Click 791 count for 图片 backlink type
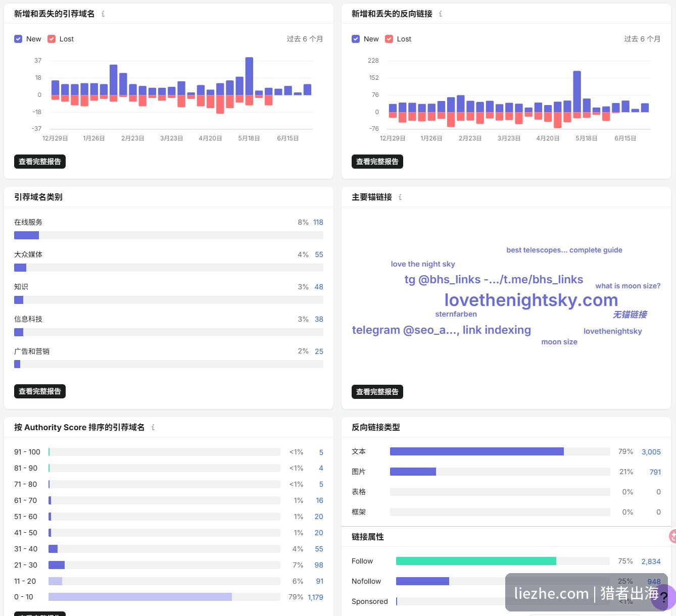The width and height of the screenshot is (676, 616). (x=655, y=472)
